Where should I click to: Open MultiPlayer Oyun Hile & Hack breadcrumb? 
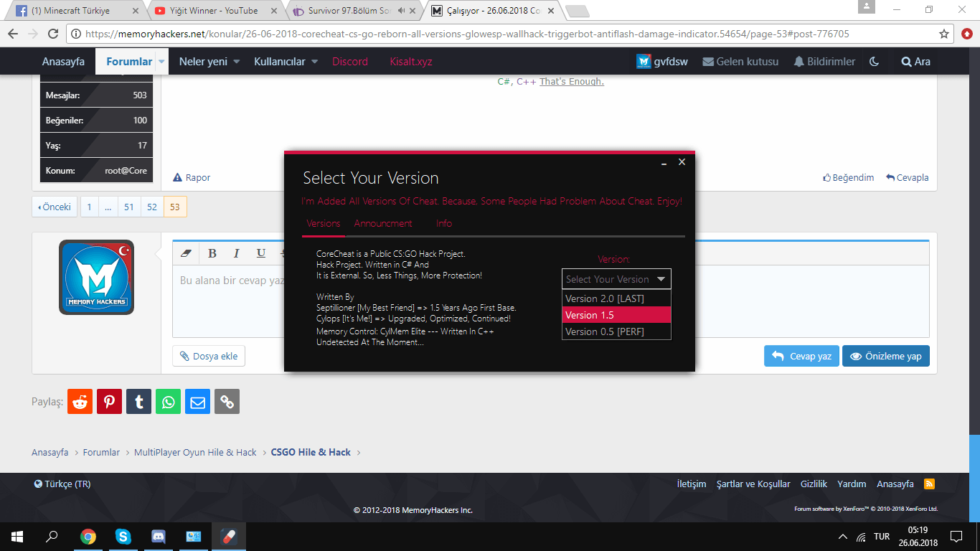coord(195,452)
